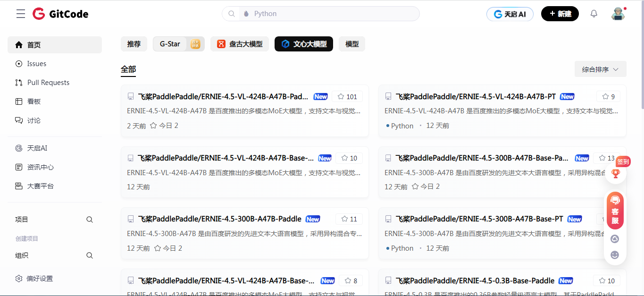Click 创建项目 link
Image resolution: width=644 pixels, height=296 pixels.
27,239
